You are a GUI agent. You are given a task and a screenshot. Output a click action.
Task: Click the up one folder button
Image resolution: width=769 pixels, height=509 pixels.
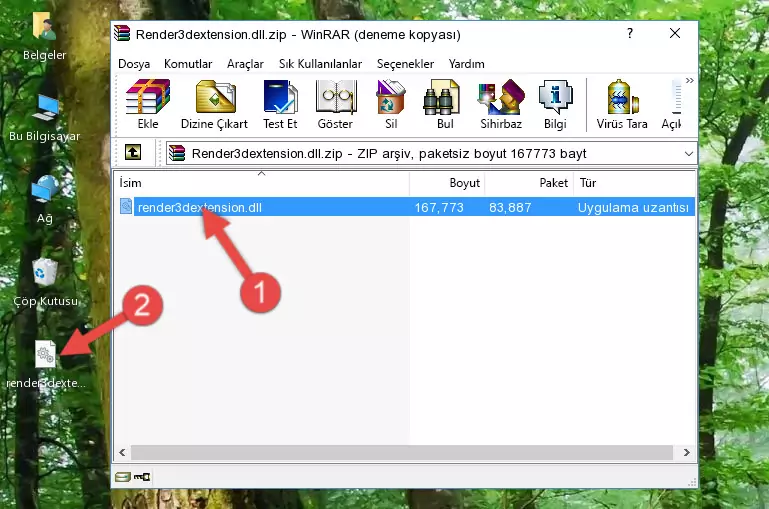pos(133,153)
